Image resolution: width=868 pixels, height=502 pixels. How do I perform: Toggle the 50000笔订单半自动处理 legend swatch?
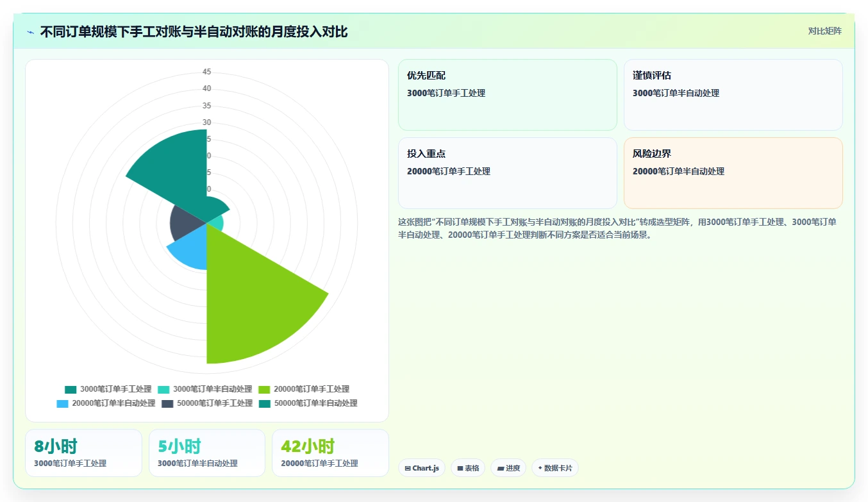(x=265, y=403)
